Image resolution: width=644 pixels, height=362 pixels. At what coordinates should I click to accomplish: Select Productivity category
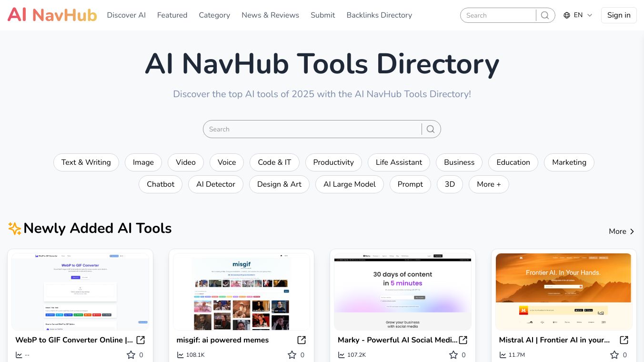[x=333, y=162]
